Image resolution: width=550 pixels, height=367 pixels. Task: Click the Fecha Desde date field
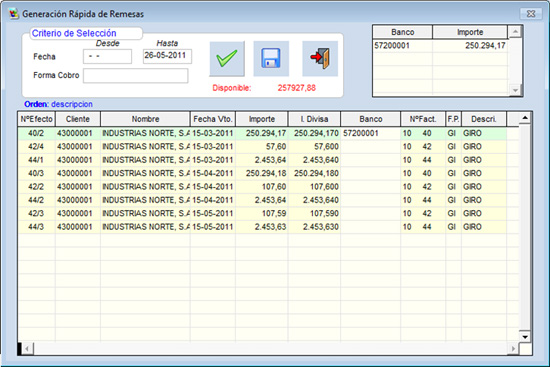click(107, 56)
